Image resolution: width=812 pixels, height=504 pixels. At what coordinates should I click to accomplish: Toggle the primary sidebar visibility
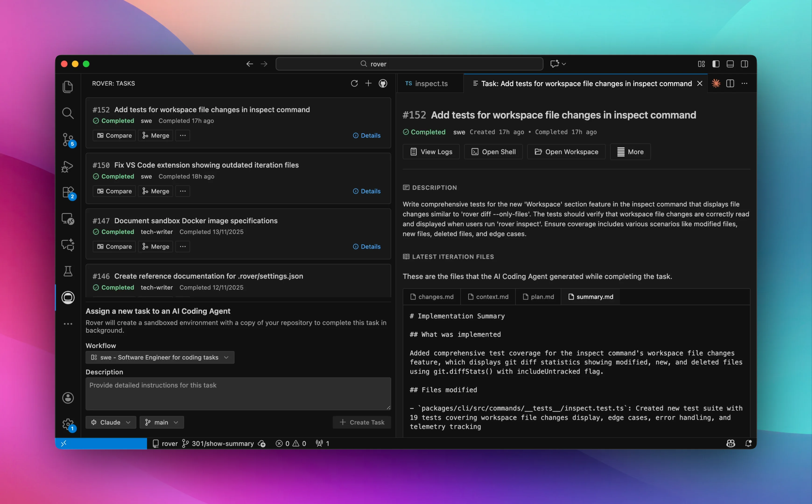(716, 64)
